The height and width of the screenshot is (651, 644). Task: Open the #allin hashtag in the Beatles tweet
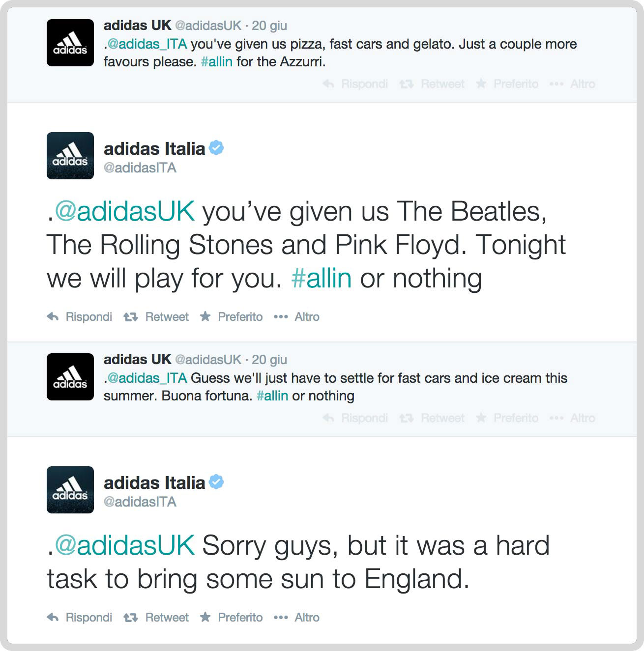(x=322, y=279)
